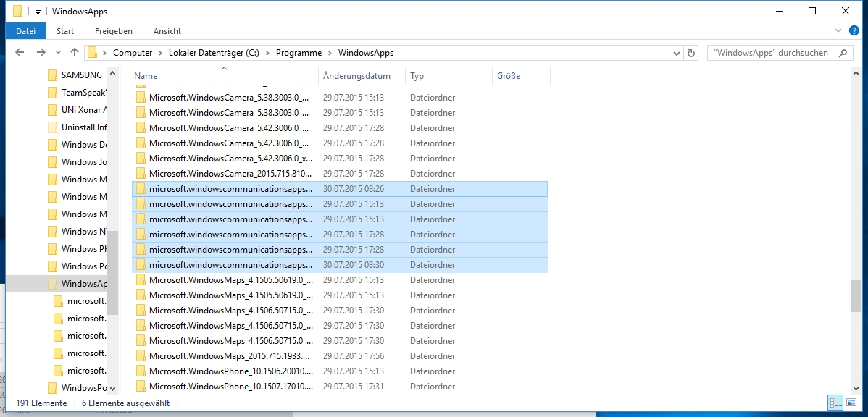Screen dimensions: 868x417
Task: Switch to the Start ribbon tab
Action: [x=65, y=31]
